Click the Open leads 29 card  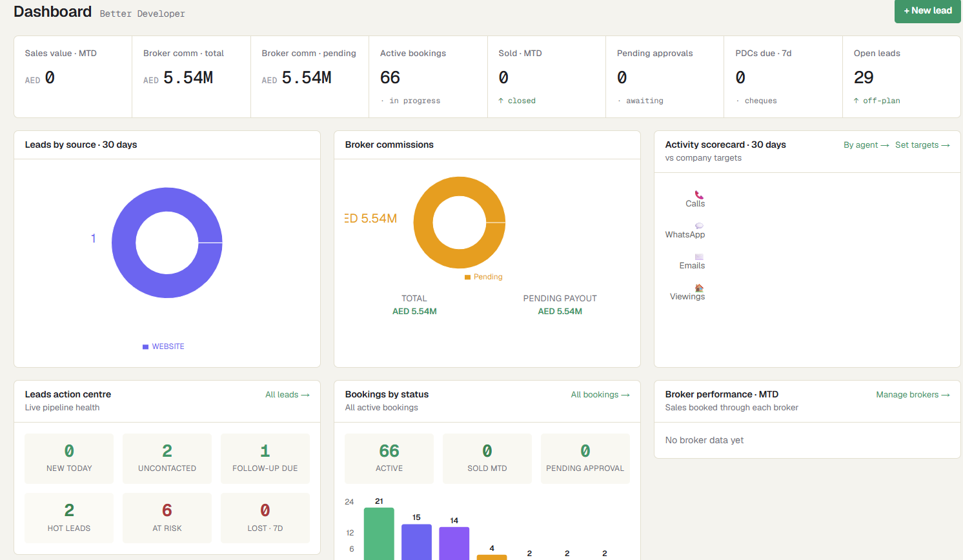(x=902, y=77)
